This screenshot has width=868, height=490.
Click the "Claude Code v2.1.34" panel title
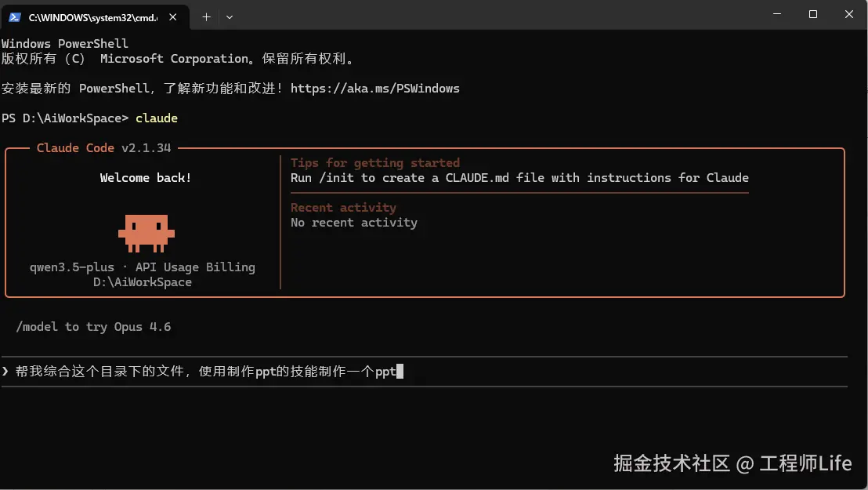103,148
